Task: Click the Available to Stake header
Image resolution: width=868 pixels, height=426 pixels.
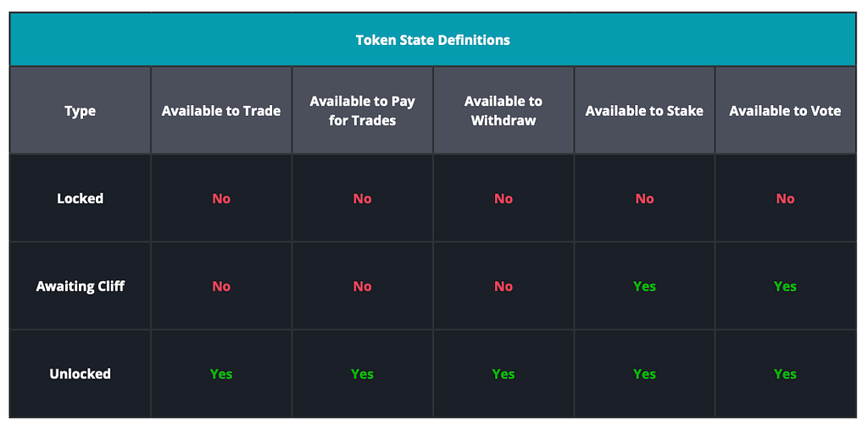Action: pos(644,111)
